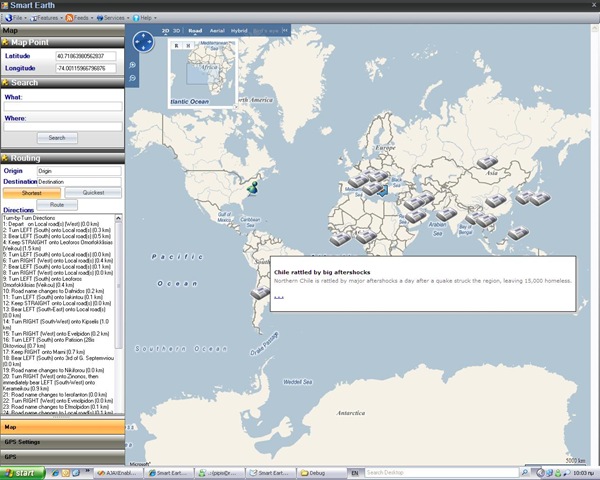Image resolution: width=600 pixels, height=480 pixels.
Task: Click the news icon in Chile
Action: (x=260, y=293)
